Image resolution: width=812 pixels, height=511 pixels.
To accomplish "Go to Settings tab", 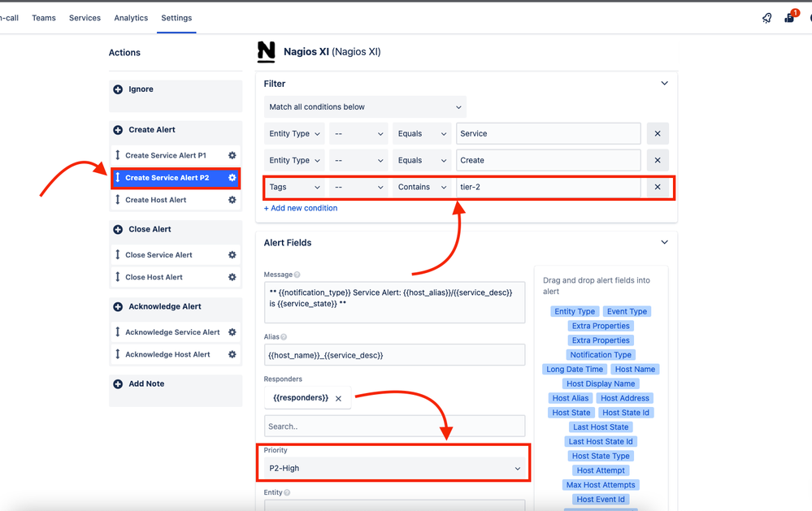I will tap(176, 18).
